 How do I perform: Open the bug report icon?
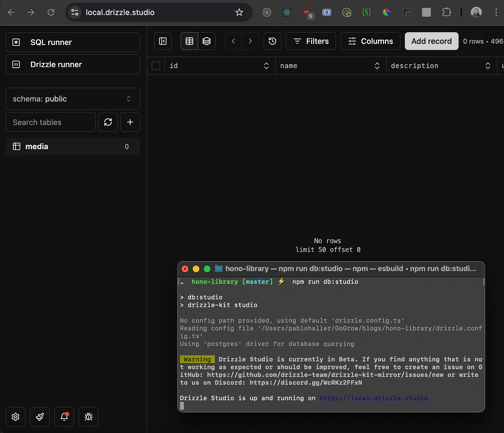tap(89, 417)
